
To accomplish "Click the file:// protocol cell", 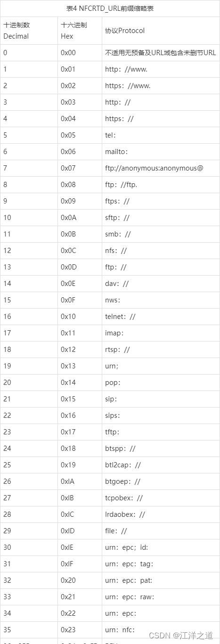I will [161, 531].
